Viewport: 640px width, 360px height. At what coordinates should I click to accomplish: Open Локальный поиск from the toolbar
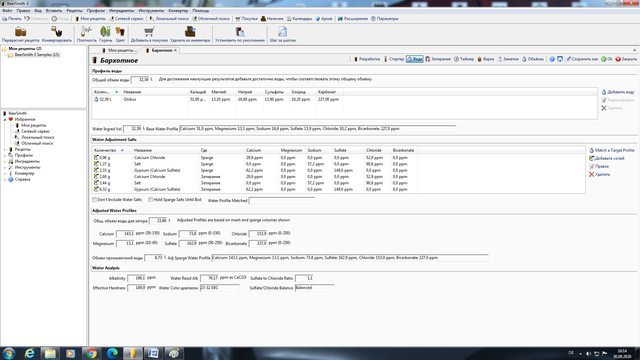[169, 19]
